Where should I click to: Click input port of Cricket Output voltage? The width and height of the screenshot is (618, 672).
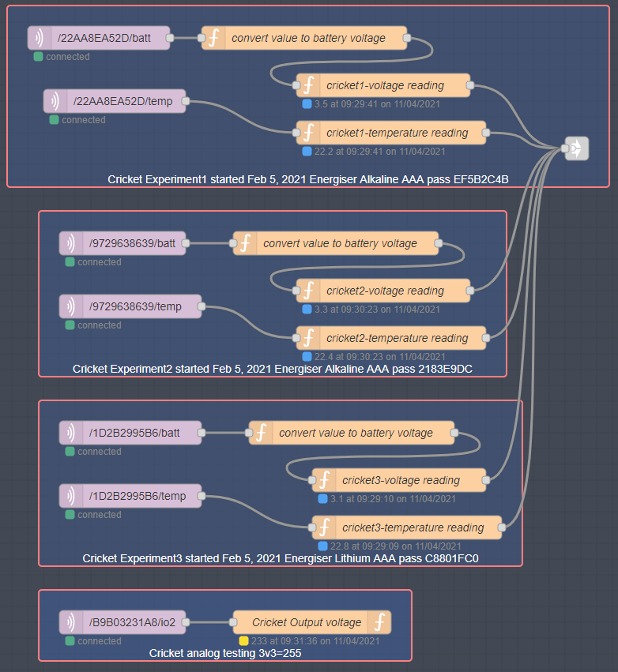click(x=233, y=622)
